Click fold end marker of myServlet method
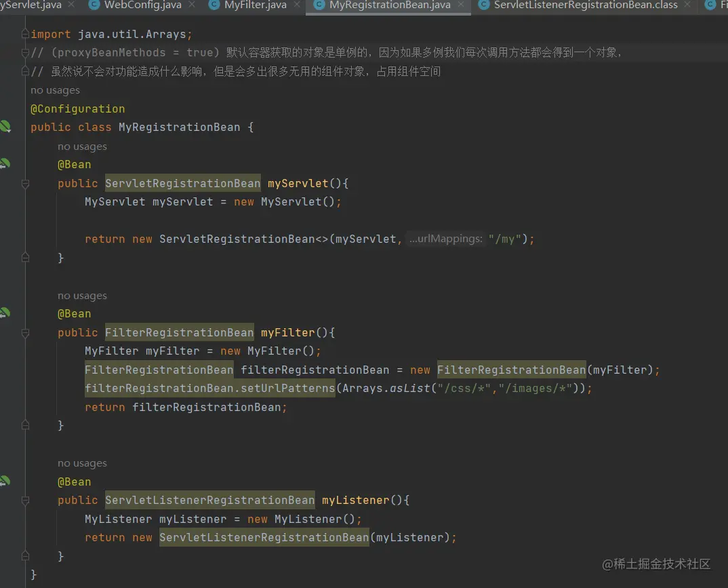Viewport: 728px width, 588px height. pyautogui.click(x=26, y=257)
